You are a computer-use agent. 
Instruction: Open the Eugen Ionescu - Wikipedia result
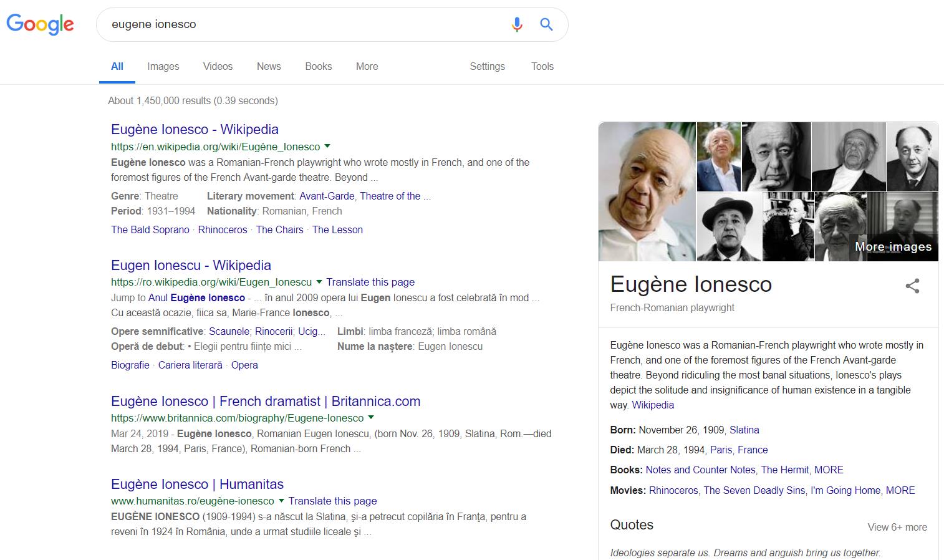191,265
